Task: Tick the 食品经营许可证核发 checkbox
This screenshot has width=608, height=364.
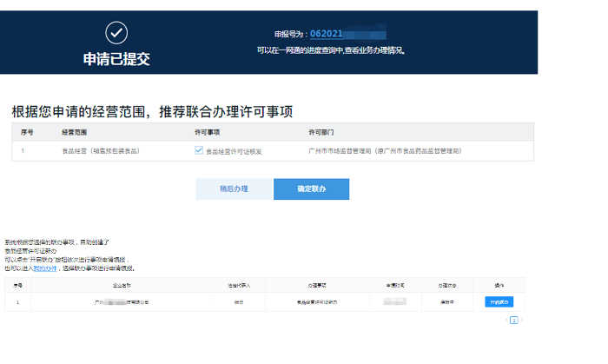Action: pos(199,150)
